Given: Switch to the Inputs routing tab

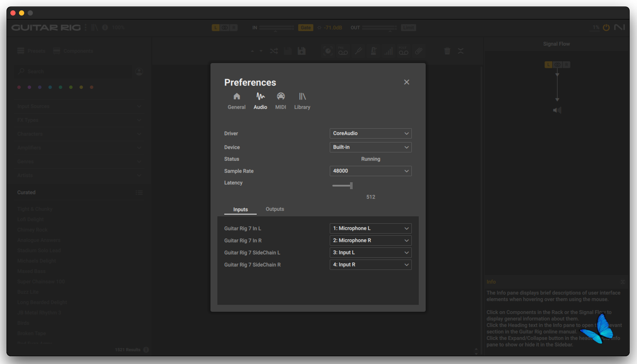Looking at the screenshot, I should [x=240, y=209].
